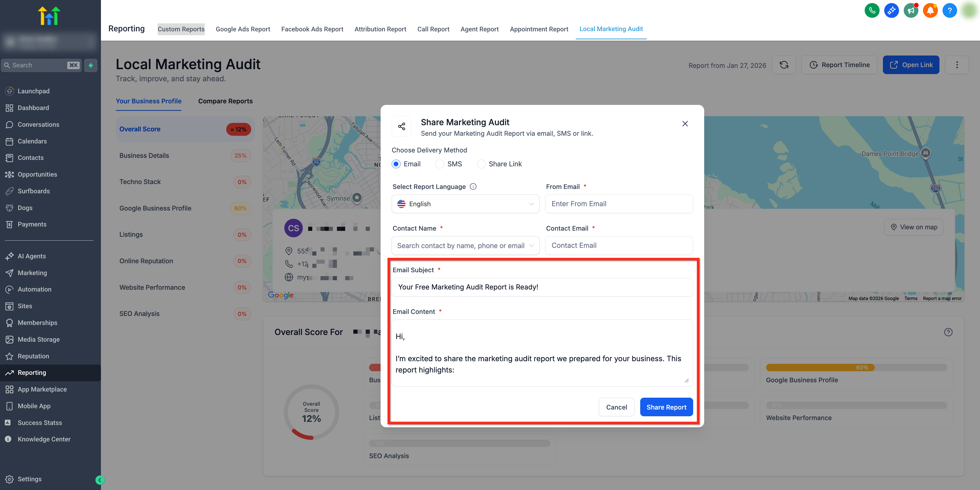The width and height of the screenshot is (980, 490).
Task: Click the Report Language info icon
Action: 473,187
